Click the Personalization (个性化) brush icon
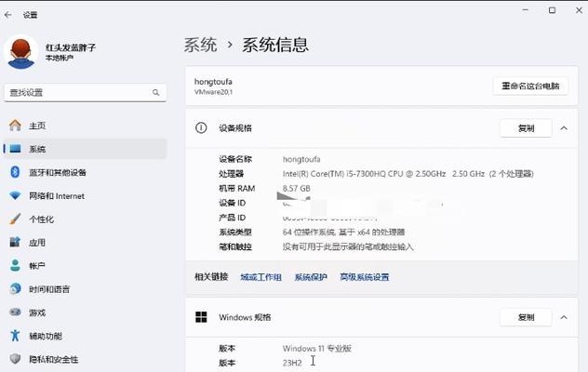The height and width of the screenshot is (372, 588). 15,219
